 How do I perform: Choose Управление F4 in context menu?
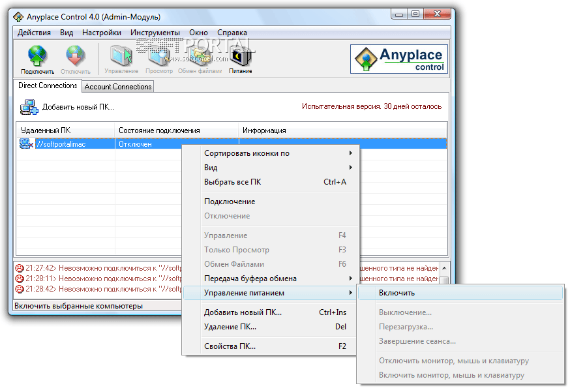coord(271,235)
